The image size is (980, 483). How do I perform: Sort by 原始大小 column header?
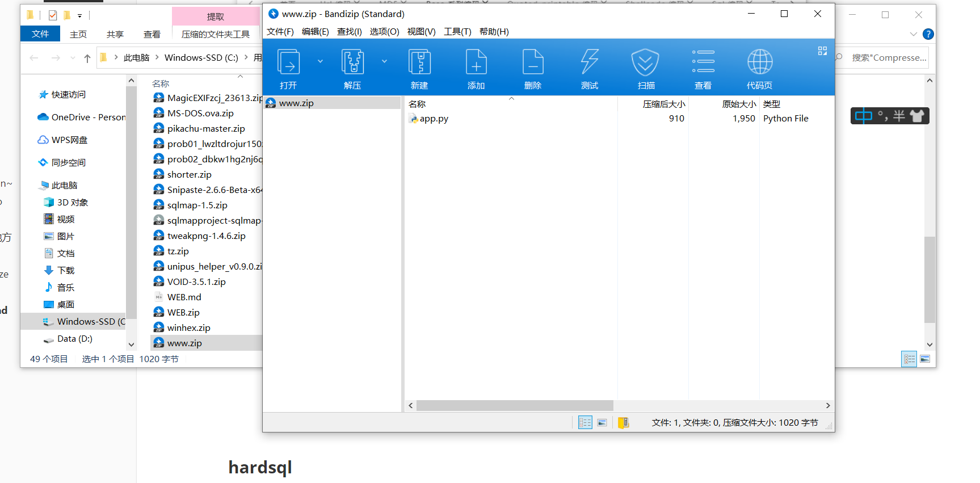point(739,104)
